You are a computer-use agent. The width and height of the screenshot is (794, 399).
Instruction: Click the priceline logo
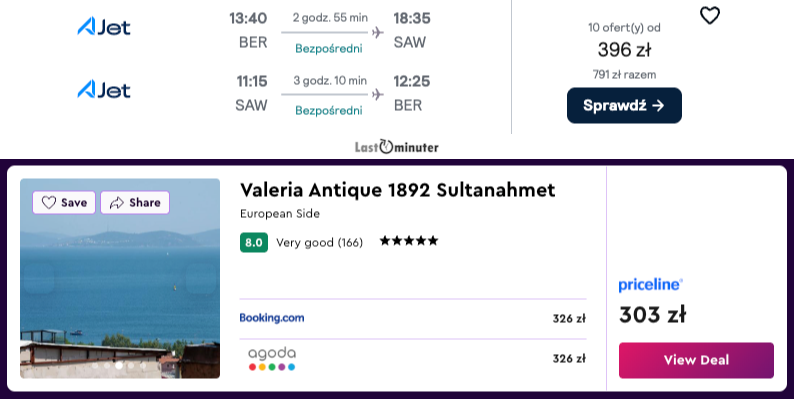coord(650,285)
